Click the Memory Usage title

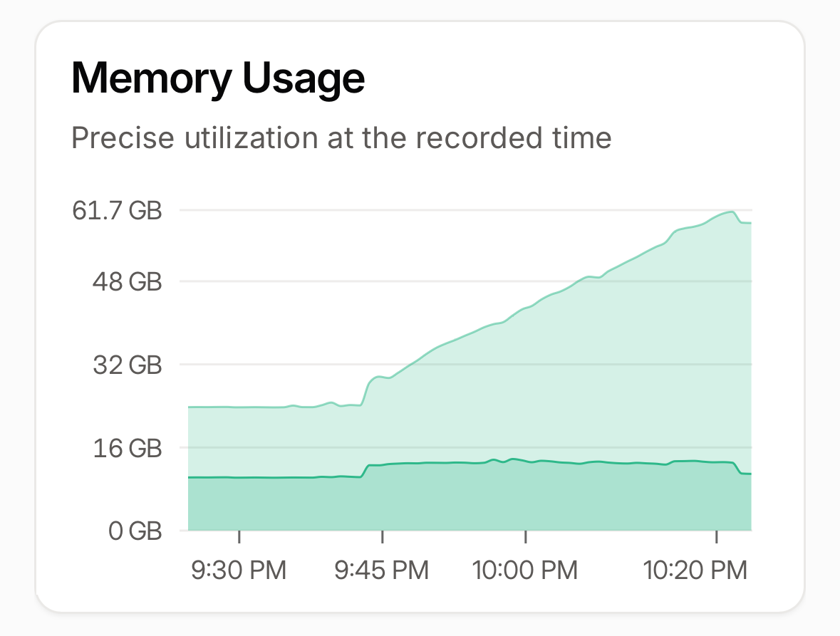[x=218, y=78]
